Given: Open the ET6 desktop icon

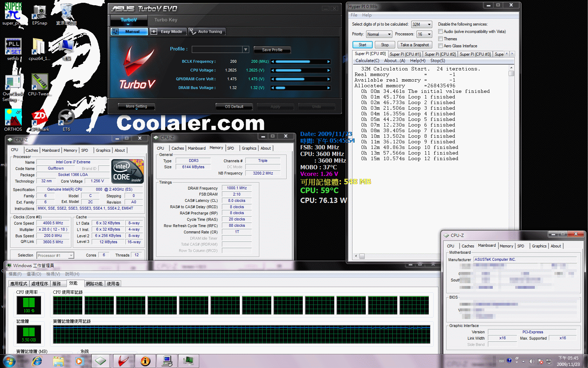Looking at the screenshot, I should pyautogui.click(x=66, y=120).
